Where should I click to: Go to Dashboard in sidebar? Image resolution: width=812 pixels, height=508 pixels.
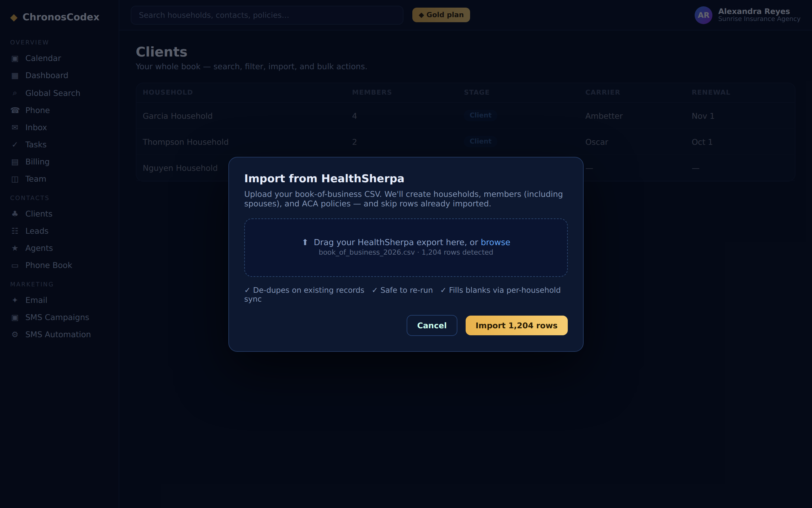pos(47,75)
